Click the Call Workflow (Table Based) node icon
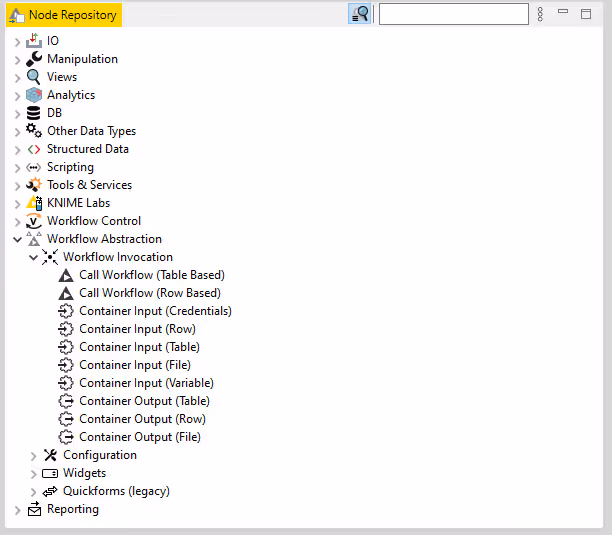This screenshot has height=535, width=612. [x=66, y=275]
